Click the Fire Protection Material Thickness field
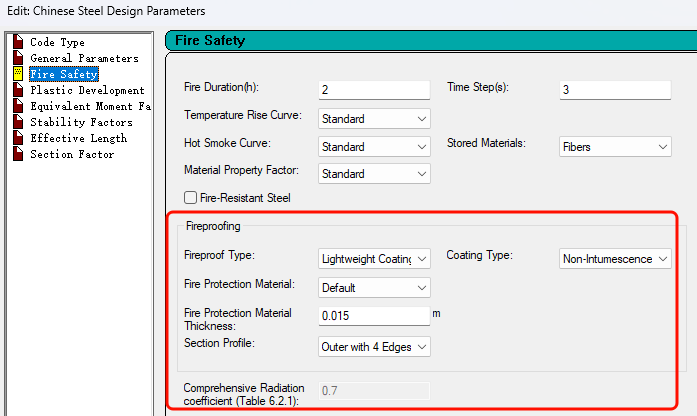 pyautogui.click(x=374, y=316)
